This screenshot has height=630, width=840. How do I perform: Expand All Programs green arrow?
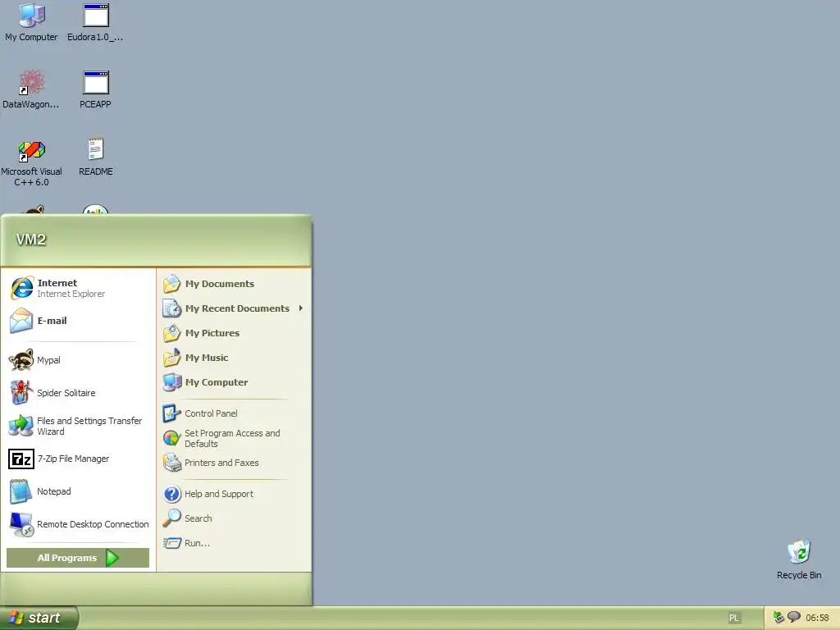(112, 558)
